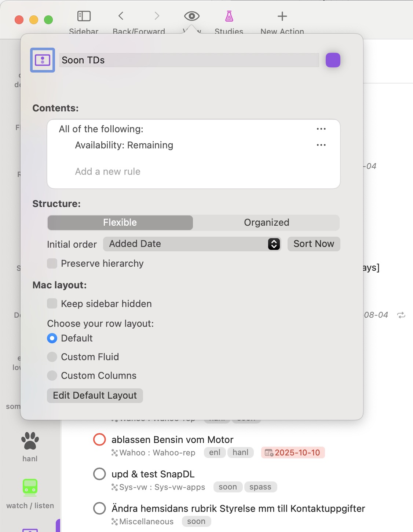The width and height of the screenshot is (413, 532).
Task: Open the watch / listen perspective icon
Action: pos(30,487)
